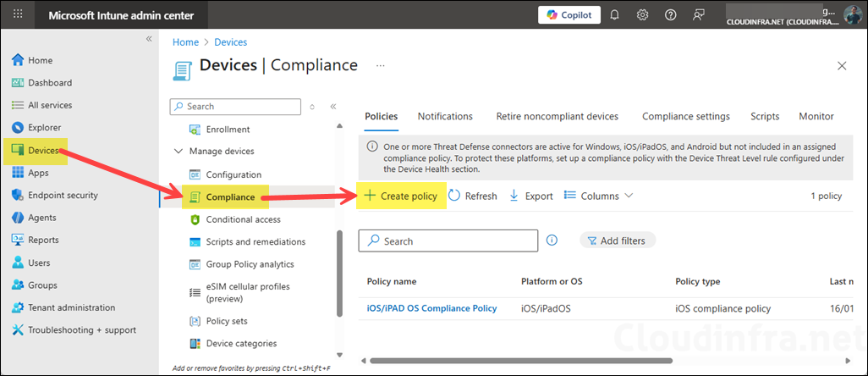The width and height of the screenshot is (868, 376).
Task: Open the settings gear icon
Action: click(642, 15)
